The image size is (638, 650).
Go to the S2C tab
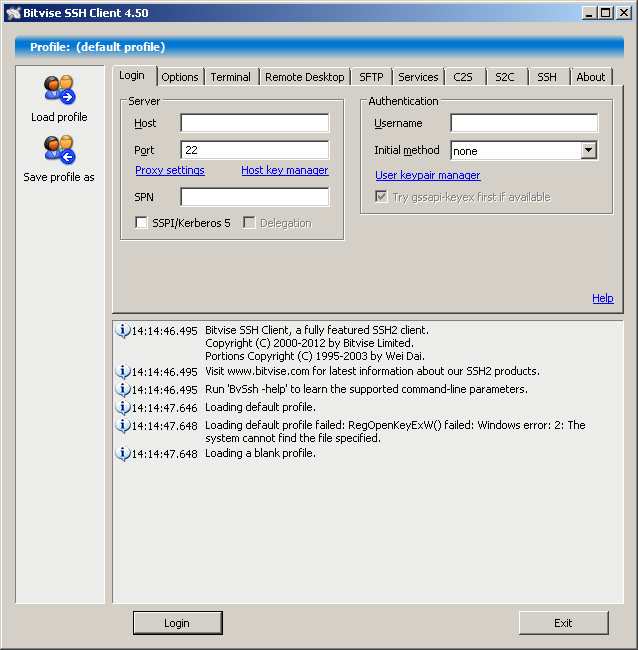point(505,77)
